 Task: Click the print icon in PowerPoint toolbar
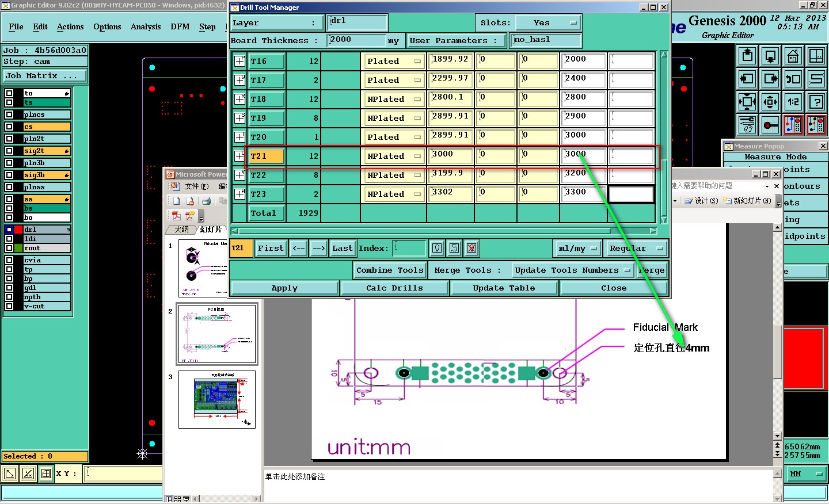pyautogui.click(x=206, y=201)
